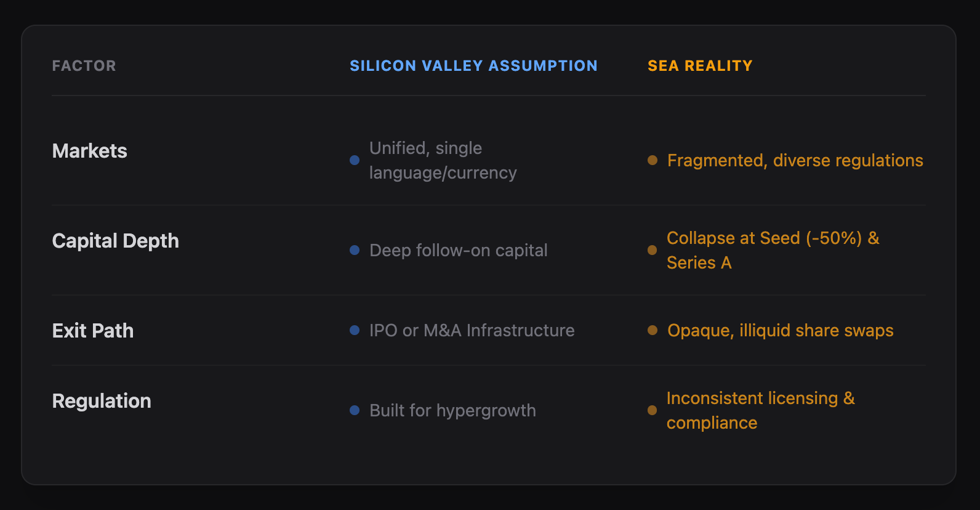Screen dimensions: 980x510
Task: Select the Opaque, illiquid share swaps text
Action: tap(780, 330)
